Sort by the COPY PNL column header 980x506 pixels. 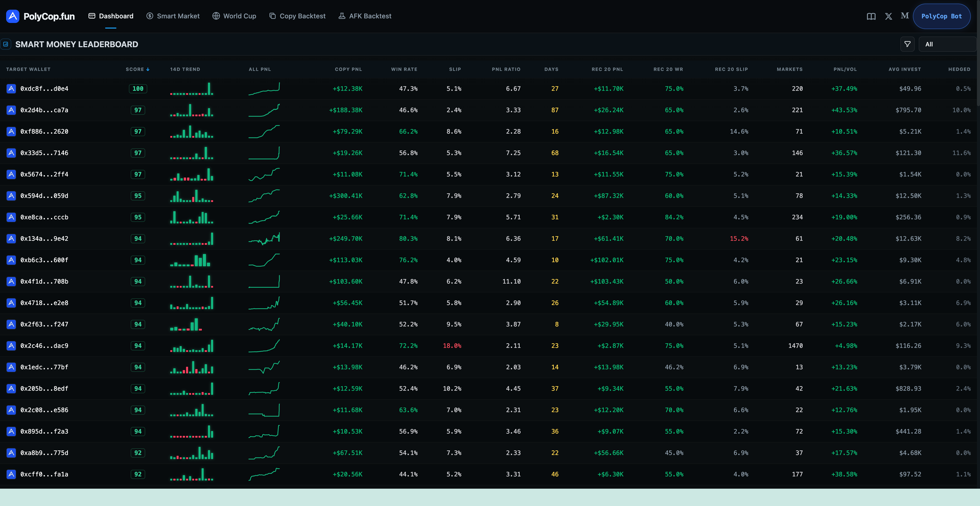tap(348, 69)
